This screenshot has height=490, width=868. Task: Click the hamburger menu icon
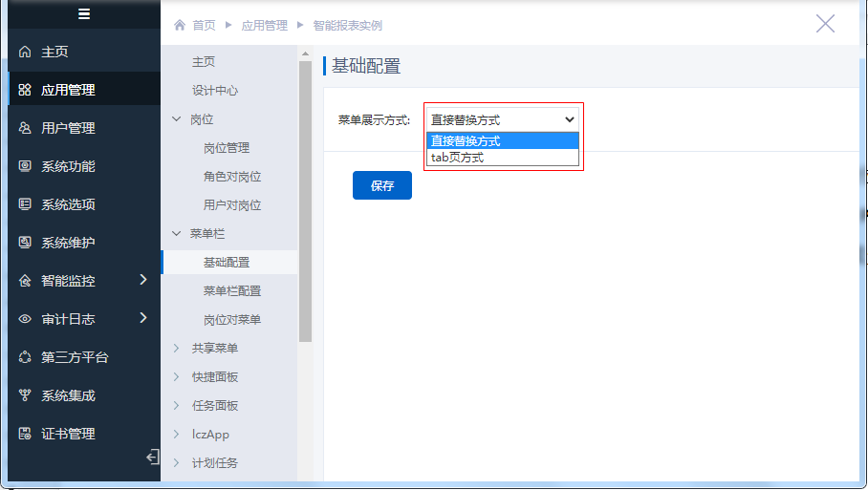point(84,13)
